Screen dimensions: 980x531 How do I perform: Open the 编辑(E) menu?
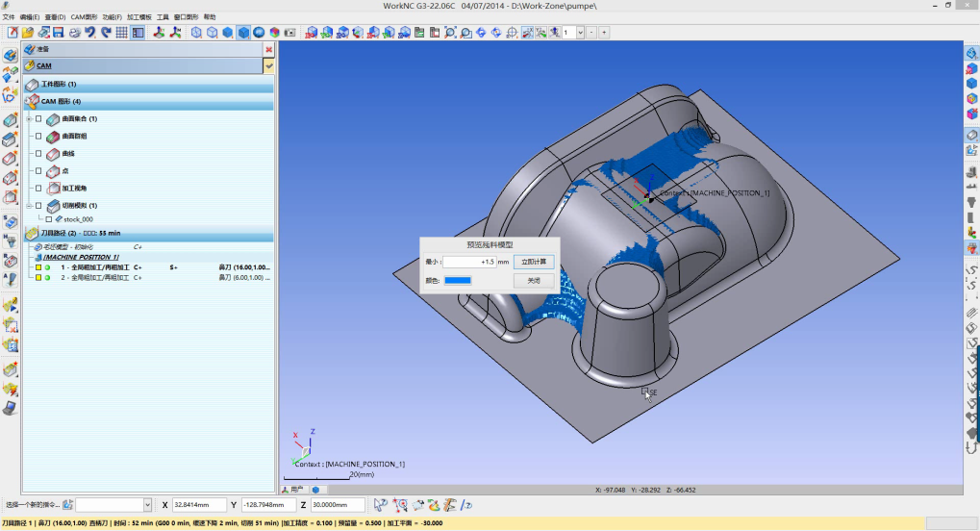[x=30, y=17]
